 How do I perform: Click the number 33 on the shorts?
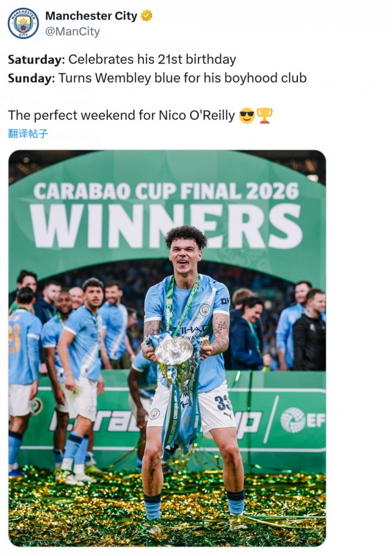tap(222, 402)
